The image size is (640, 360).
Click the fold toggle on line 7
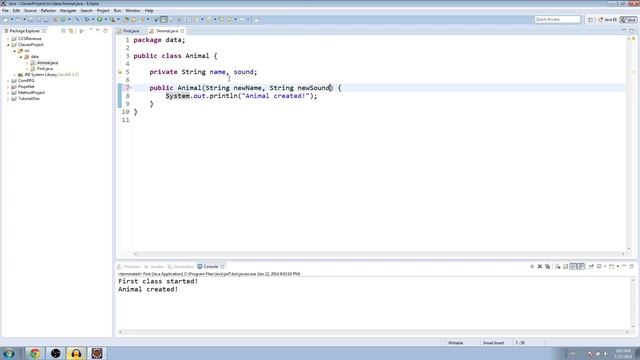click(x=131, y=87)
